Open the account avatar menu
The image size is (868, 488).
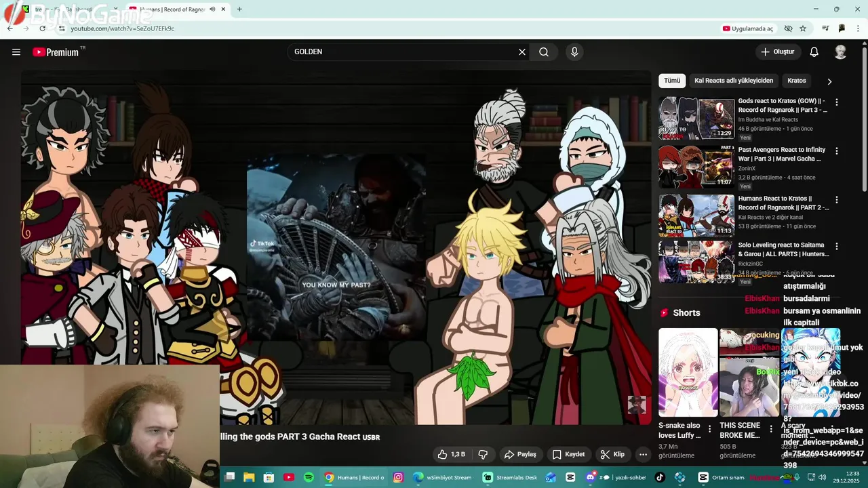[x=840, y=52]
